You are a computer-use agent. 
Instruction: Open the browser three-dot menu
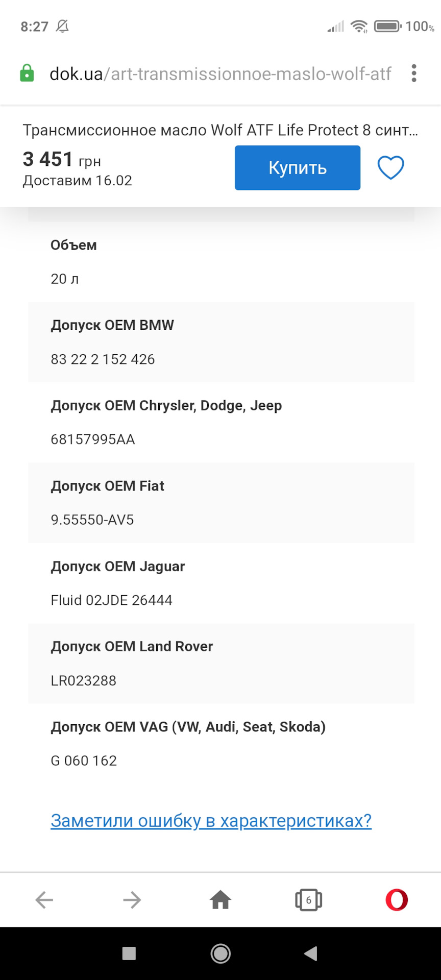point(414,73)
